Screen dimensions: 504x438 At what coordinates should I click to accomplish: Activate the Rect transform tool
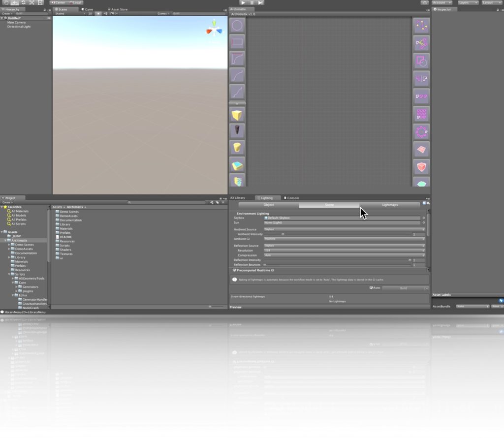point(40,2)
